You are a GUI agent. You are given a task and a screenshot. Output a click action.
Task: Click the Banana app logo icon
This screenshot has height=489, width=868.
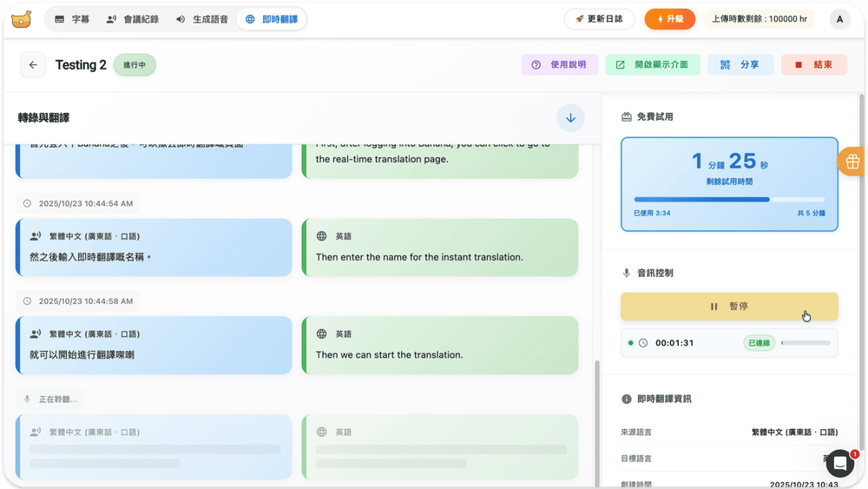pyautogui.click(x=23, y=19)
